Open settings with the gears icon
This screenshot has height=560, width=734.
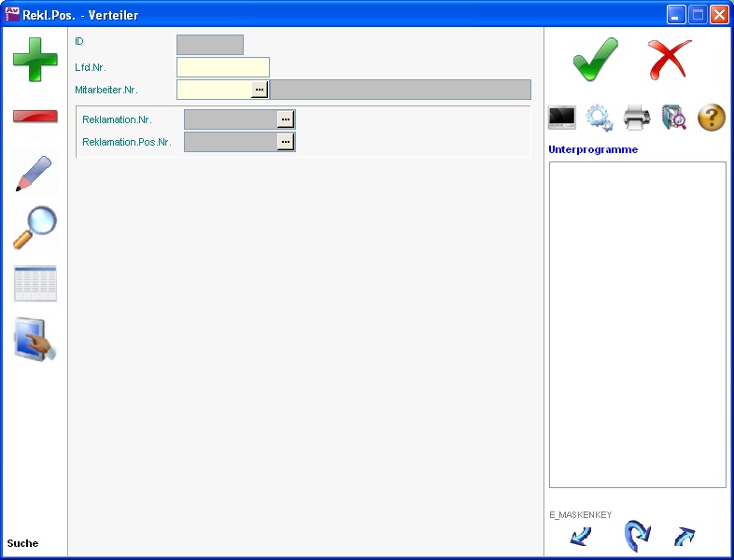(x=599, y=118)
